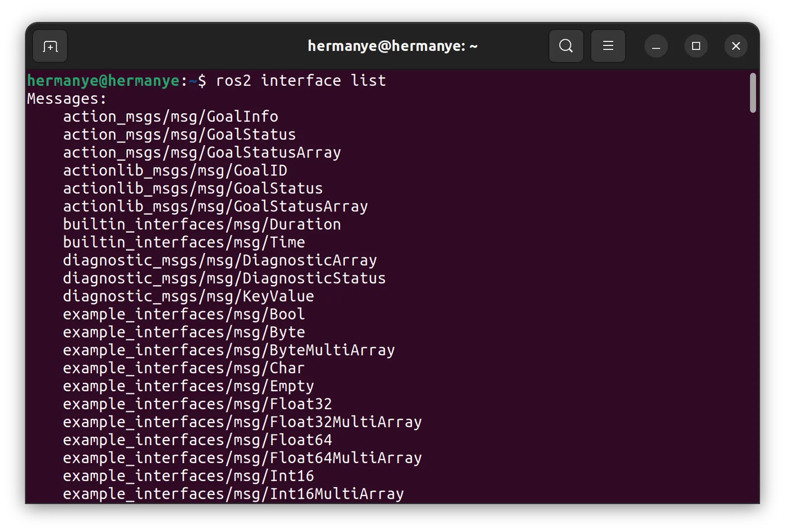Click the command text ros2 interface list
Image resolution: width=785 pixels, height=532 pixels.
click(x=301, y=81)
